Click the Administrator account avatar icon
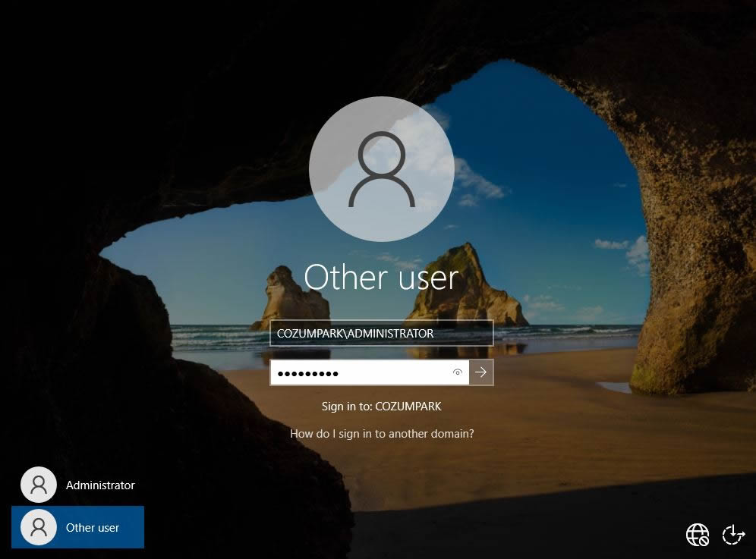Image resolution: width=756 pixels, height=559 pixels. [39, 485]
